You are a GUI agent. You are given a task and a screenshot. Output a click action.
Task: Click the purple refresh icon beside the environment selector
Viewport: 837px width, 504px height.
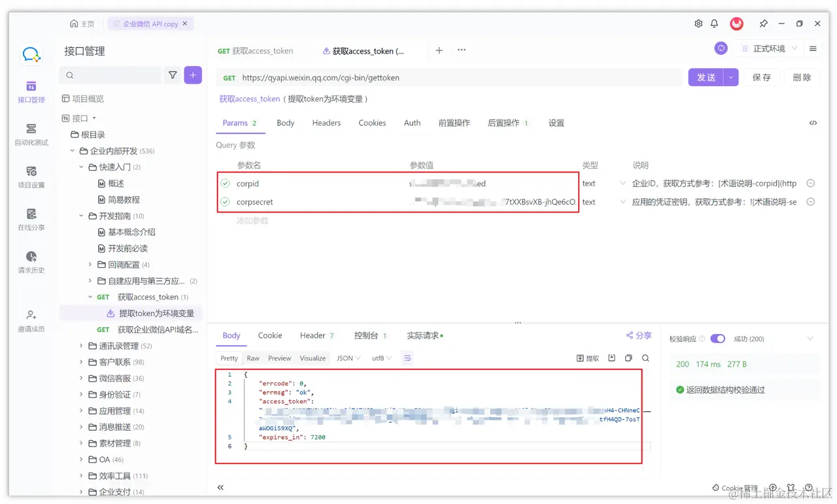[721, 48]
